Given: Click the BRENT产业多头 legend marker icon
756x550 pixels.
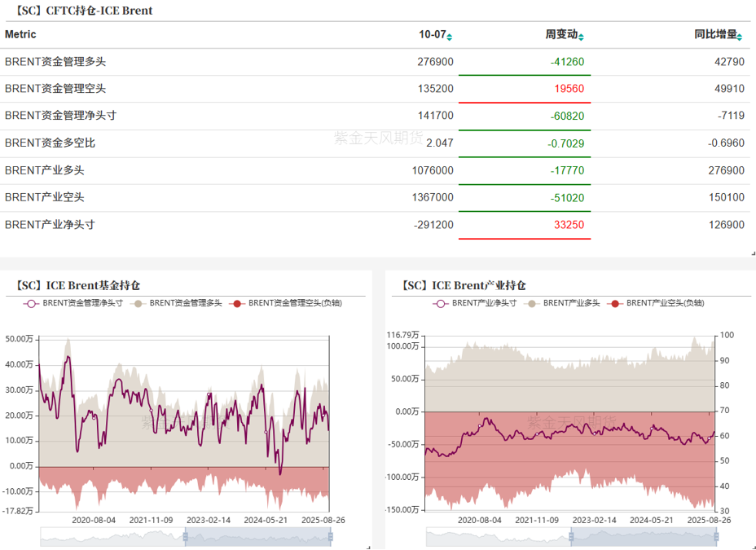Looking at the screenshot, I should tap(532, 303).
